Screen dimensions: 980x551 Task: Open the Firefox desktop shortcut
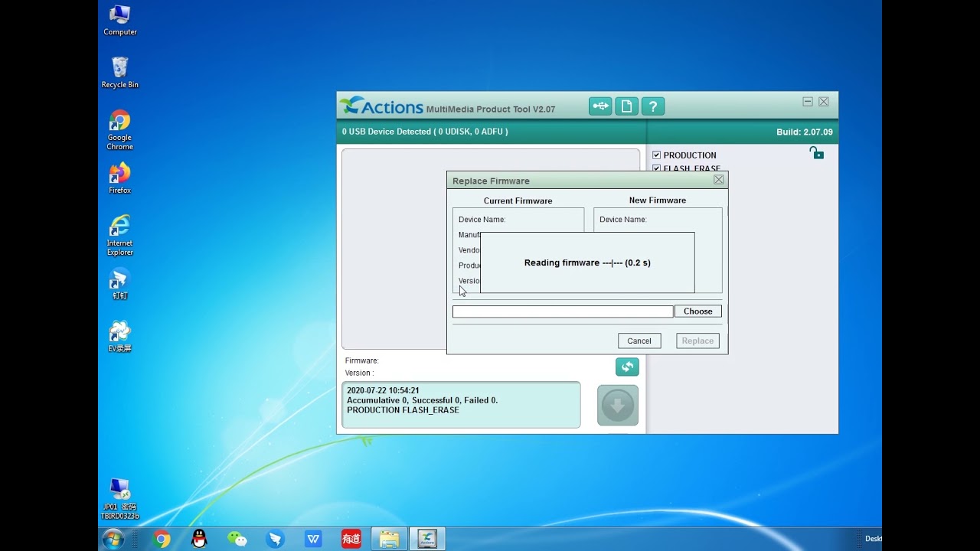[x=120, y=178]
